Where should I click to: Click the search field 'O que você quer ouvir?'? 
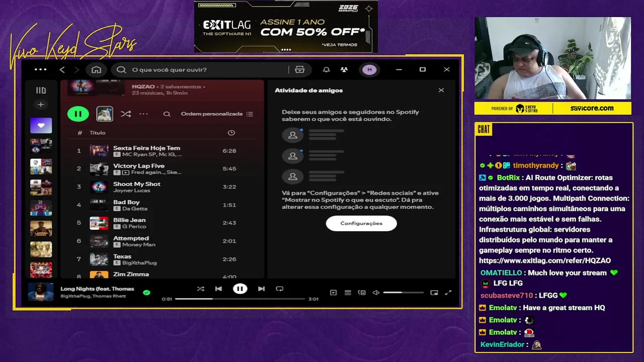[201, 69]
